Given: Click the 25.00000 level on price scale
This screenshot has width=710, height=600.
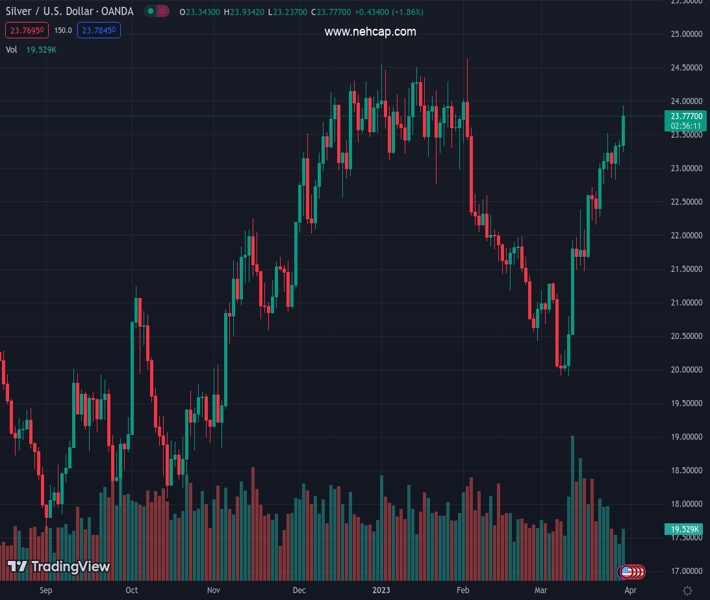Looking at the screenshot, I should pyautogui.click(x=685, y=35).
